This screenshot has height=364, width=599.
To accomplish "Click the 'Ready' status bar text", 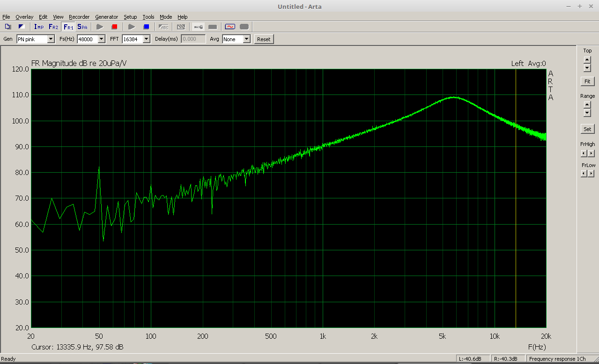I will [x=9, y=359].
